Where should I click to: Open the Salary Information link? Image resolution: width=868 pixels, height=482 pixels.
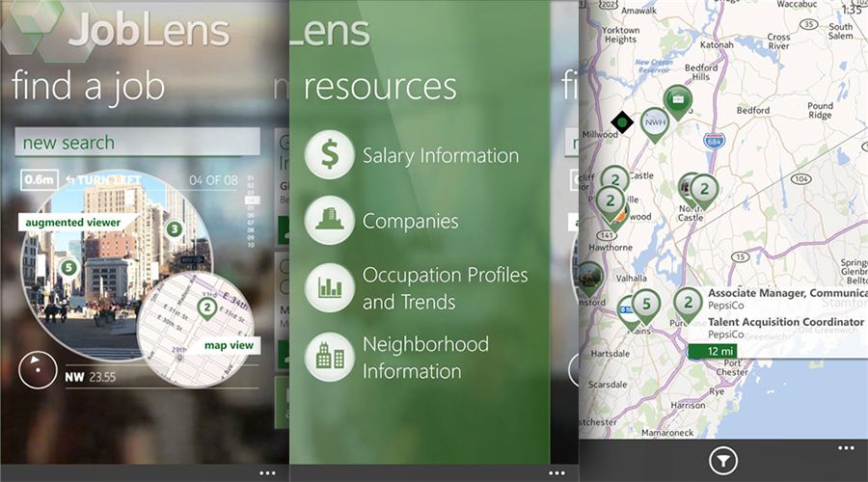click(x=440, y=155)
